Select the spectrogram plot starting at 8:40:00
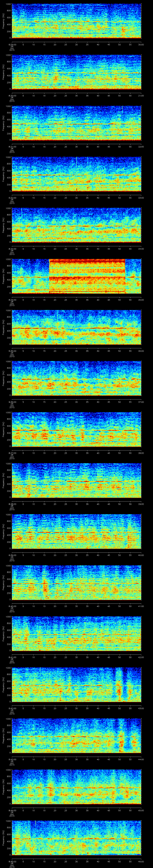Image resolution: width=153 pixels, height=868 pixels. [x=76, y=582]
